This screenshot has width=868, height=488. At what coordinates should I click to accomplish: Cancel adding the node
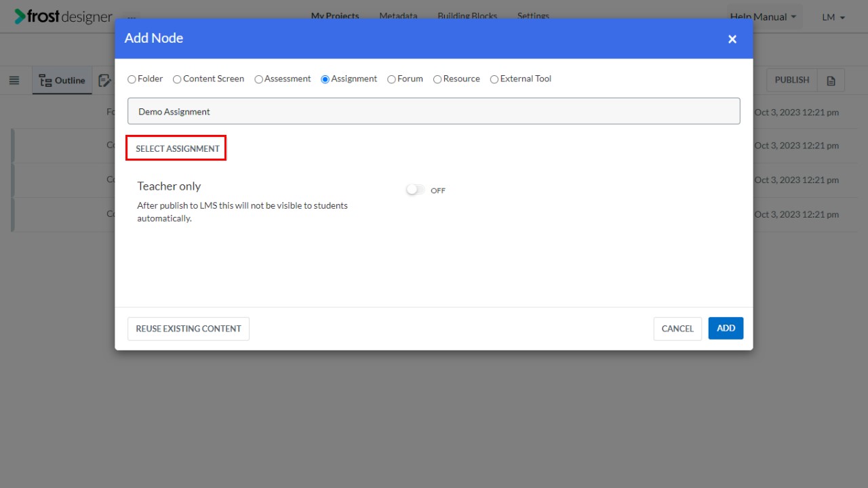677,329
